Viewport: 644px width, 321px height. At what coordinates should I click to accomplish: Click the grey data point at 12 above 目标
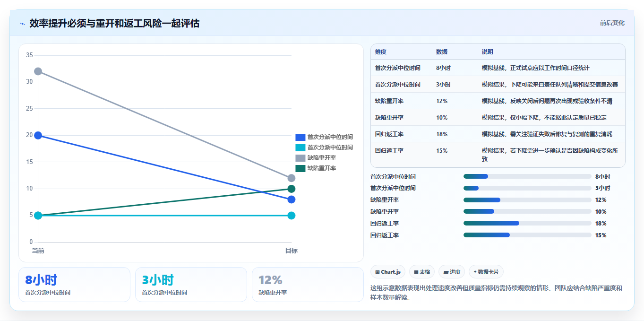click(292, 178)
